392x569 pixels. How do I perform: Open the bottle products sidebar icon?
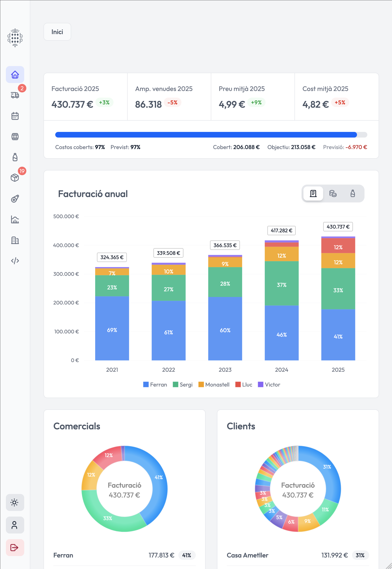tap(15, 157)
